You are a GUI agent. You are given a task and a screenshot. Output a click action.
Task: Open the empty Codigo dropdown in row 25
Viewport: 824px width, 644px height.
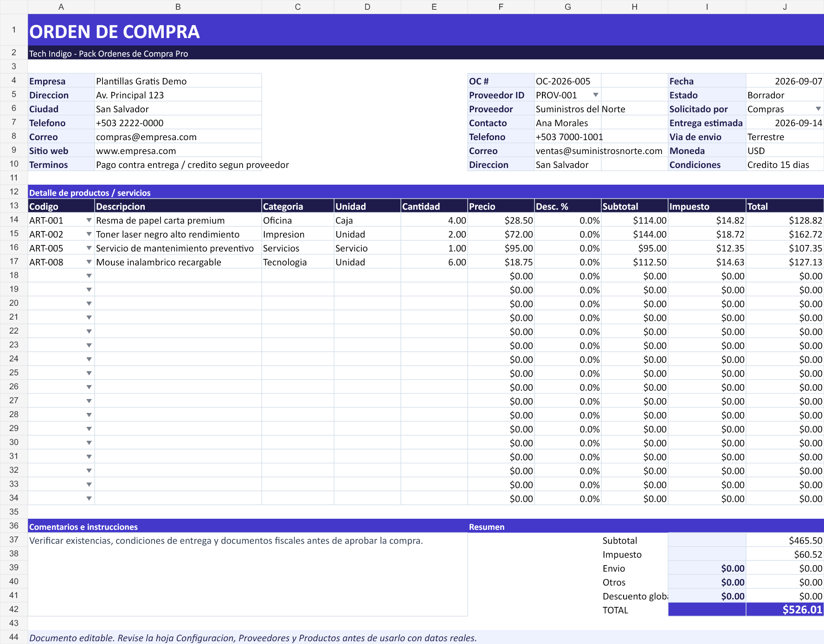coord(89,373)
